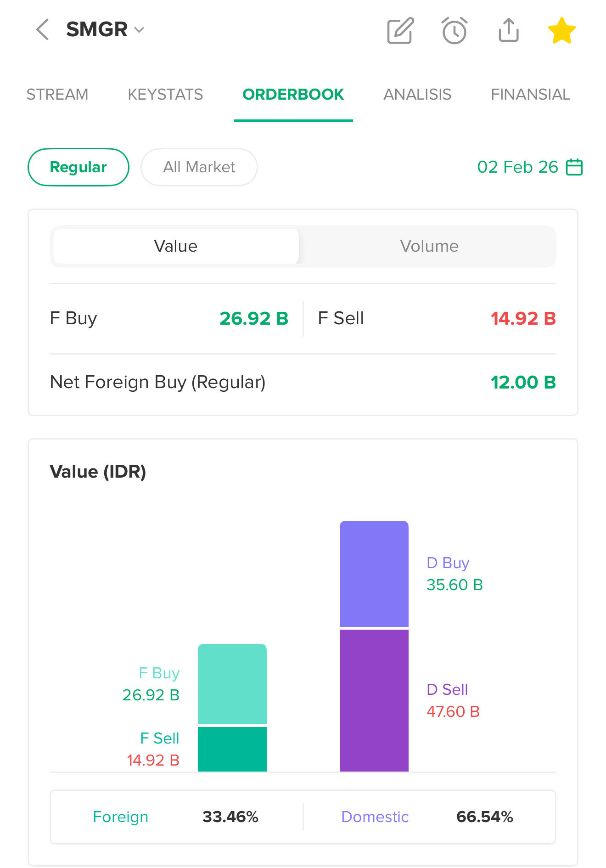Toggle the yellow favorite star

pos(561,31)
